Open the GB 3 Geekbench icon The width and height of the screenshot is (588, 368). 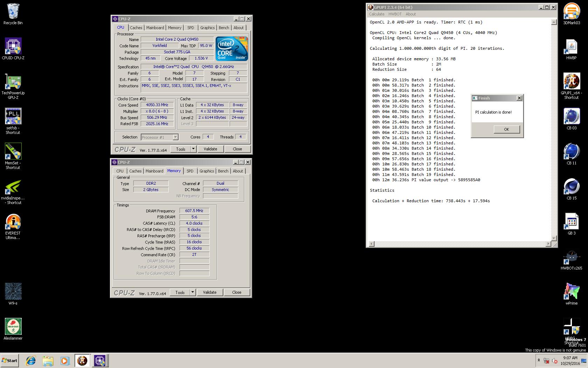[572, 224]
